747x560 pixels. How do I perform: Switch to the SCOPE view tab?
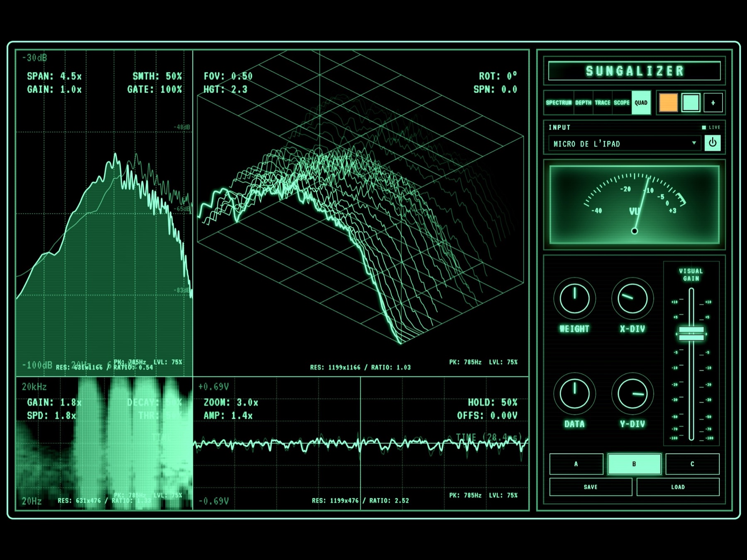[x=622, y=103]
